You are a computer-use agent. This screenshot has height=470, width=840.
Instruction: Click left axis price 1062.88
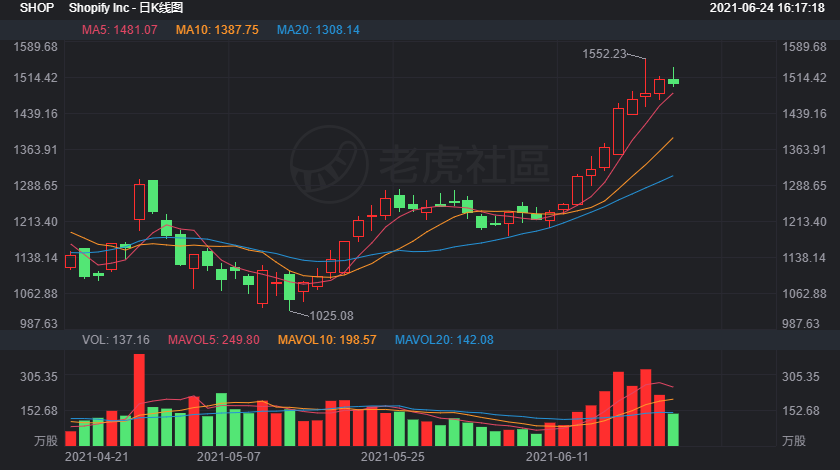pos(35,294)
